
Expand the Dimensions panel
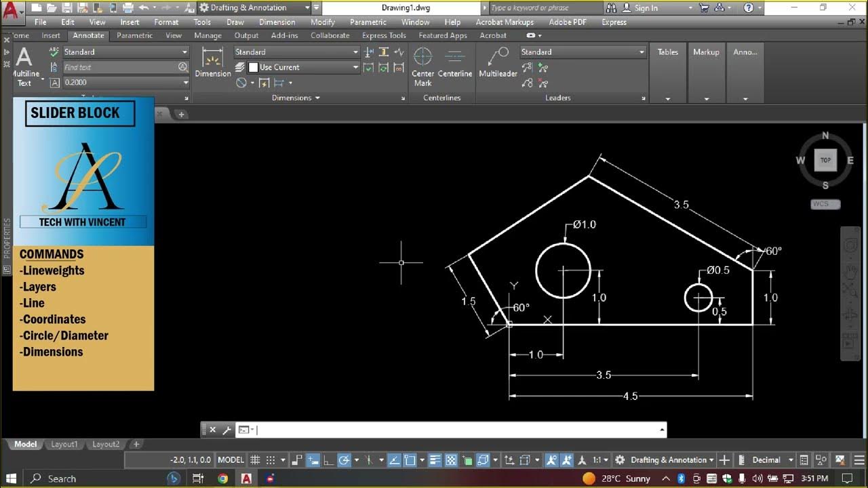click(x=296, y=98)
